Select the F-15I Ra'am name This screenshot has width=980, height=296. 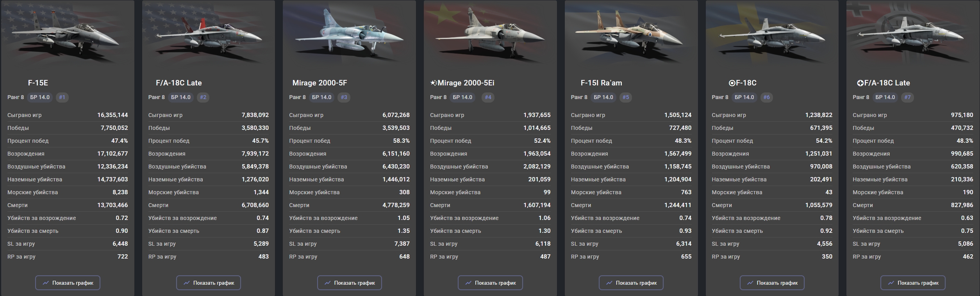tap(601, 83)
